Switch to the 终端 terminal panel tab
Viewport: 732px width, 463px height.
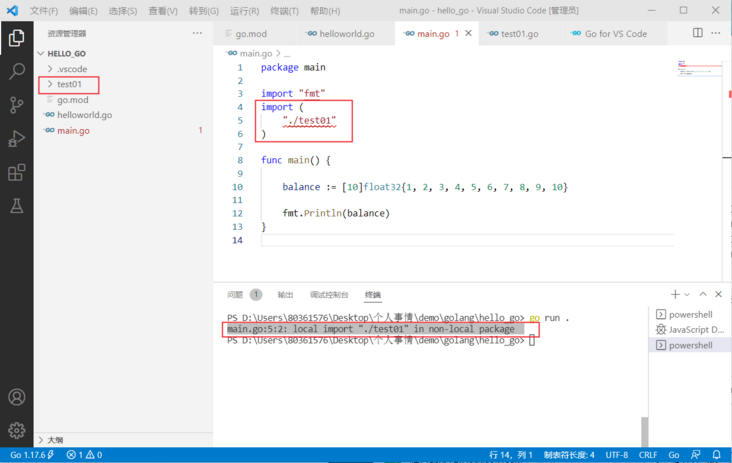(373, 295)
